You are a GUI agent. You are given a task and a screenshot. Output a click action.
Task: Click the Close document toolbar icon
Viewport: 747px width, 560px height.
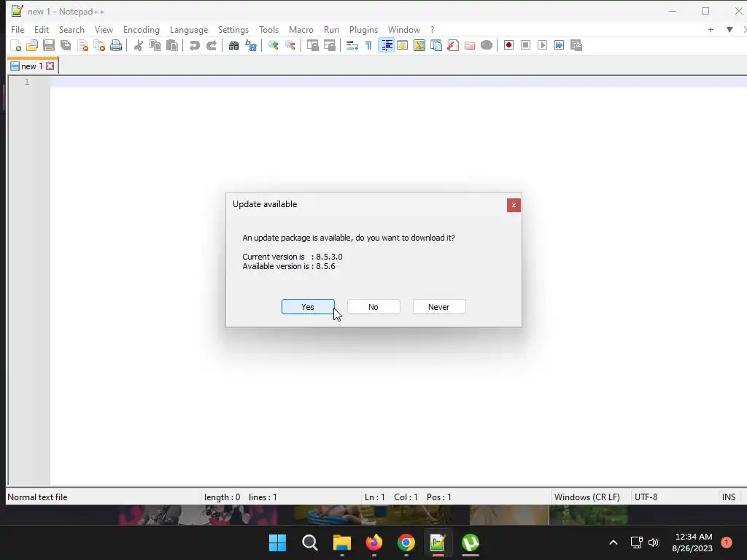[82, 45]
